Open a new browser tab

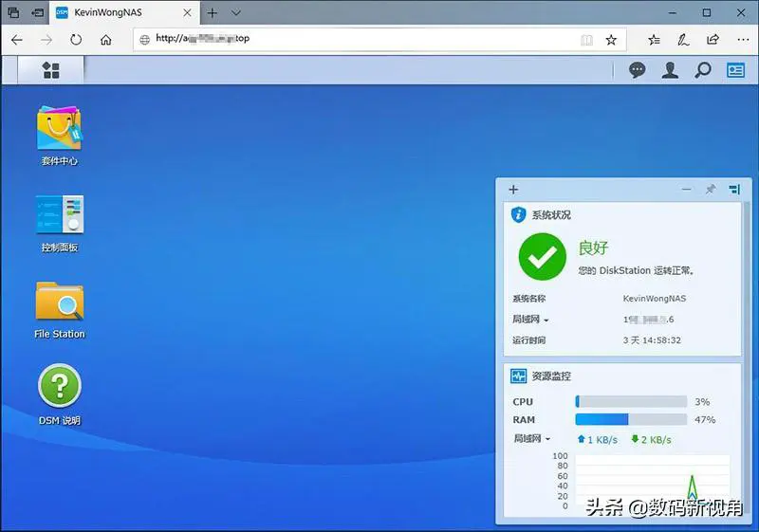[x=212, y=13]
